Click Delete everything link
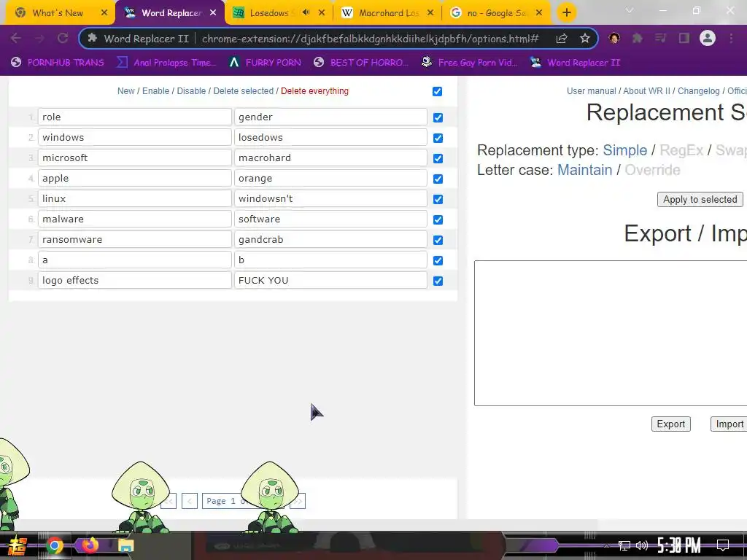Viewport: 747px width, 560px height. (x=314, y=91)
